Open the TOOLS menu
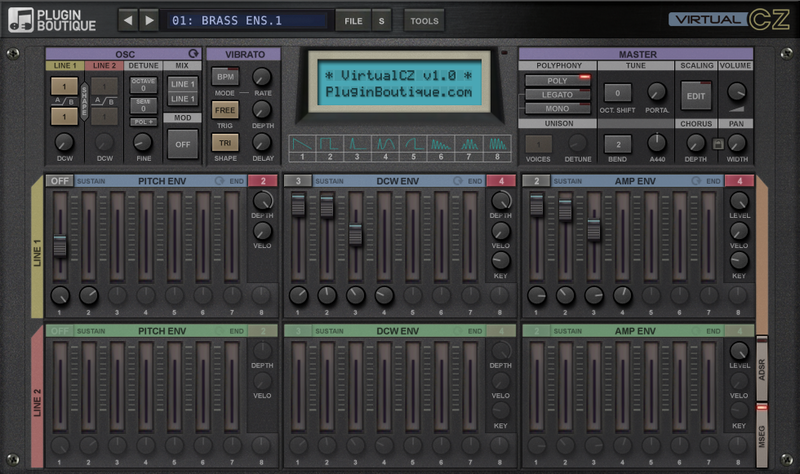Viewport: 800px width, 474px height. pos(425,20)
